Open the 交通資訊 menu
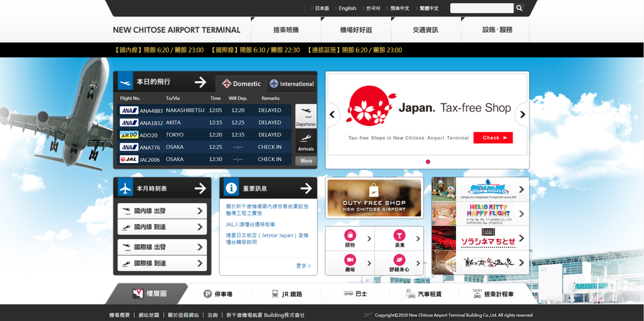 point(426,30)
